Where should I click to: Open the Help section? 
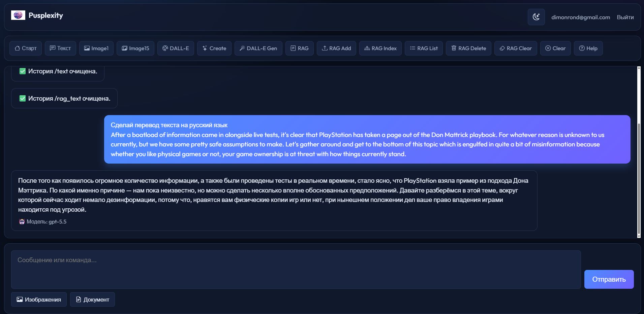(588, 48)
